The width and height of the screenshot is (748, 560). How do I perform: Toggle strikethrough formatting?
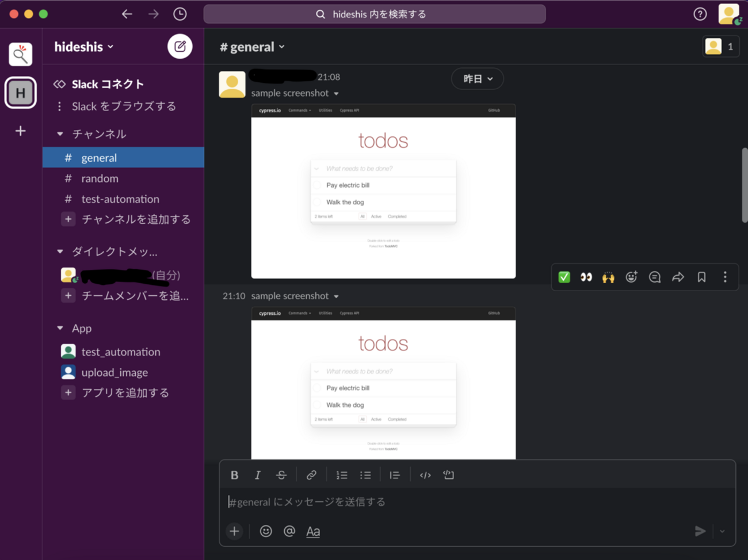tap(281, 475)
